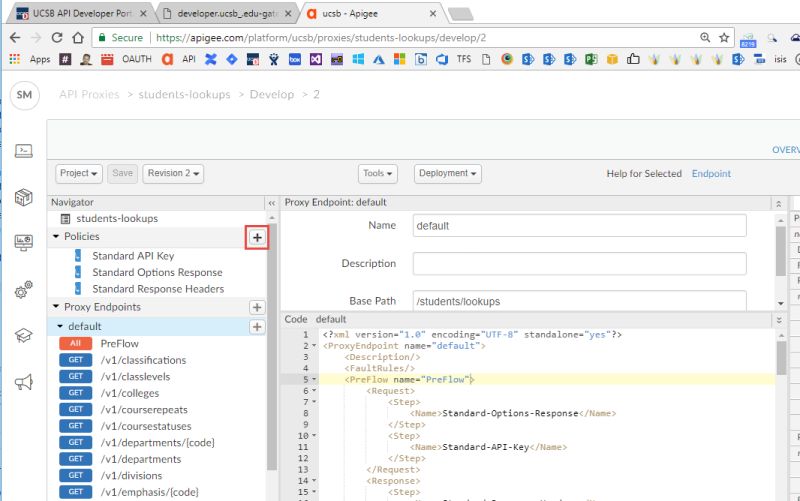Open the Apigee orange bookmark icon
This screenshot has width=800, height=501.
[x=167, y=59]
